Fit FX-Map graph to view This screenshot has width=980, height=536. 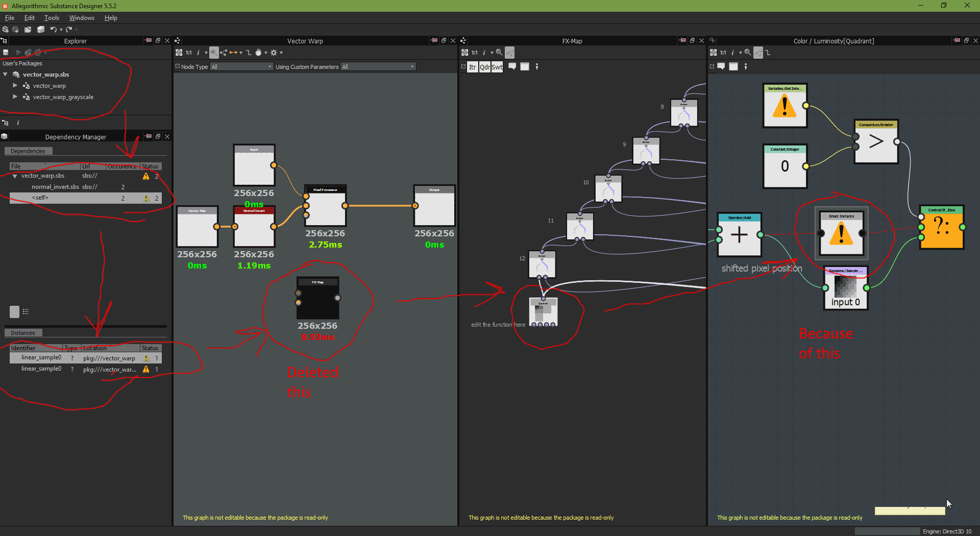pos(465,53)
